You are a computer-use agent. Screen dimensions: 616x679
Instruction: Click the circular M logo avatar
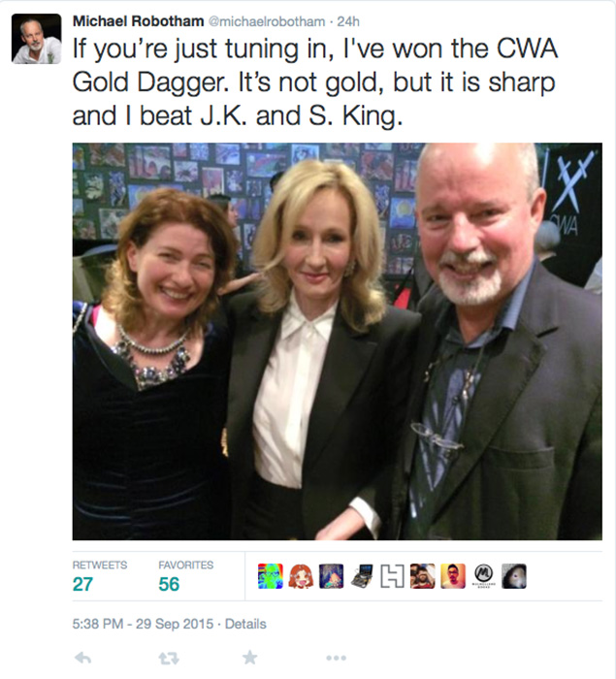(x=483, y=576)
